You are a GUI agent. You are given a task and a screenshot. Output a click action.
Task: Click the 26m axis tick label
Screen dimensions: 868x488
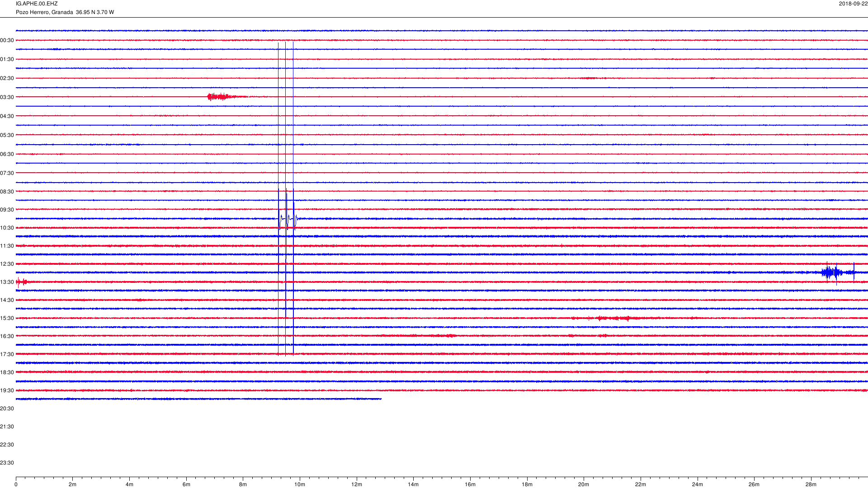[754, 485]
